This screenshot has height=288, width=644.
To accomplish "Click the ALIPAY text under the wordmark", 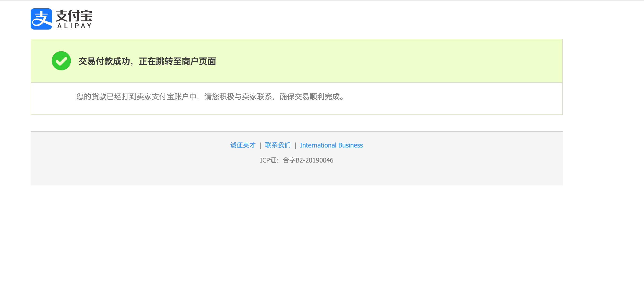I will 74,26.
